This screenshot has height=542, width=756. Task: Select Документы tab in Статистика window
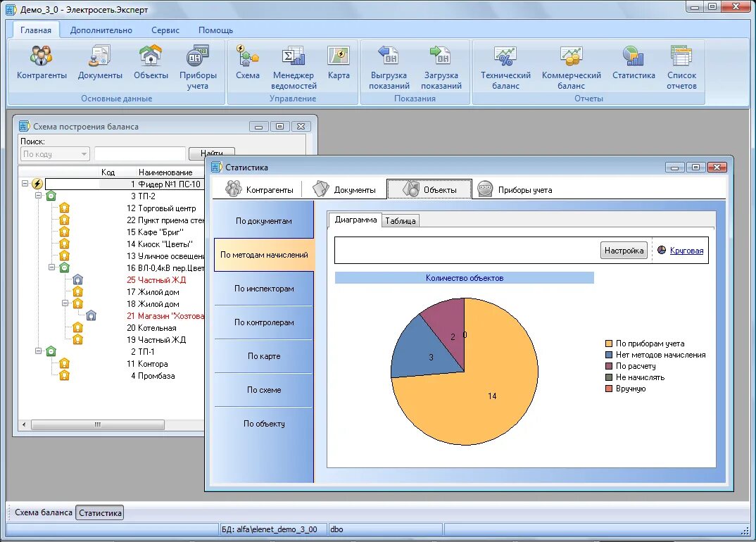point(344,189)
